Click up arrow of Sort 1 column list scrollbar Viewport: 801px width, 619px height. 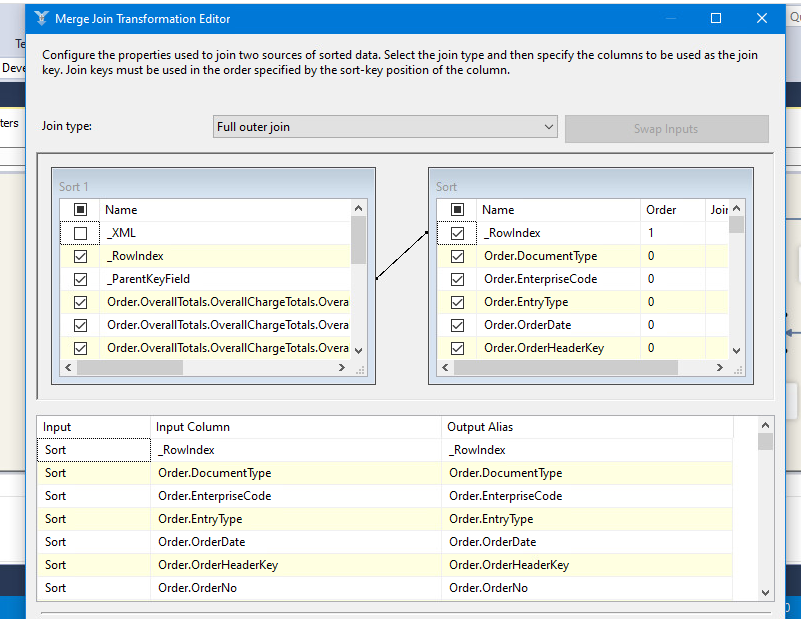[358, 208]
